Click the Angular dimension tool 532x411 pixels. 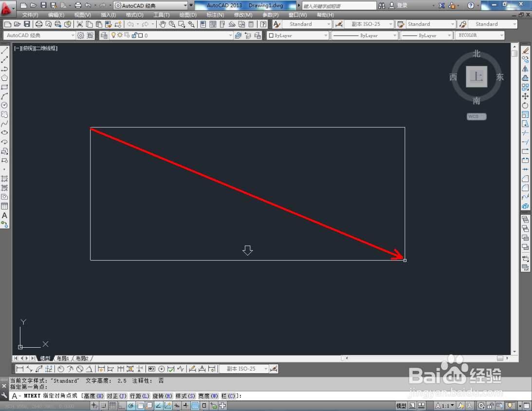tap(89, 369)
